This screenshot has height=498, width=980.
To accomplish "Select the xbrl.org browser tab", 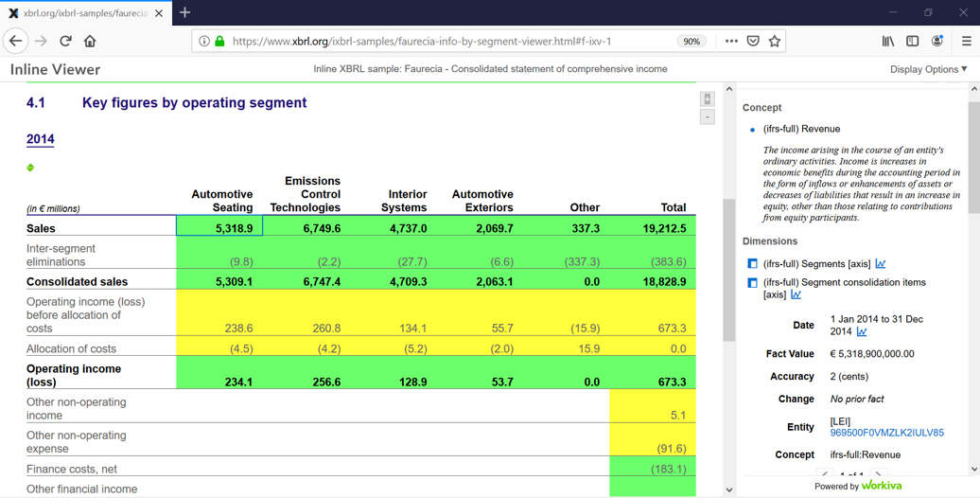I will coord(86,13).
